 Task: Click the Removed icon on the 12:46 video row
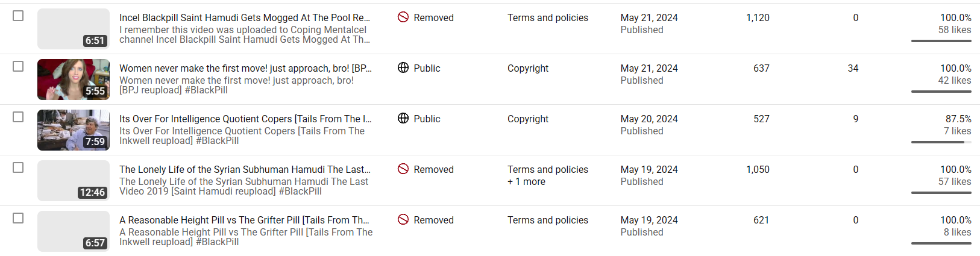[403, 169]
